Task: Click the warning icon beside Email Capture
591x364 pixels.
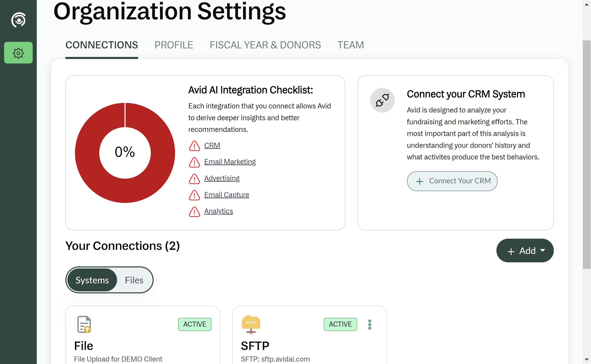Action: (x=194, y=195)
